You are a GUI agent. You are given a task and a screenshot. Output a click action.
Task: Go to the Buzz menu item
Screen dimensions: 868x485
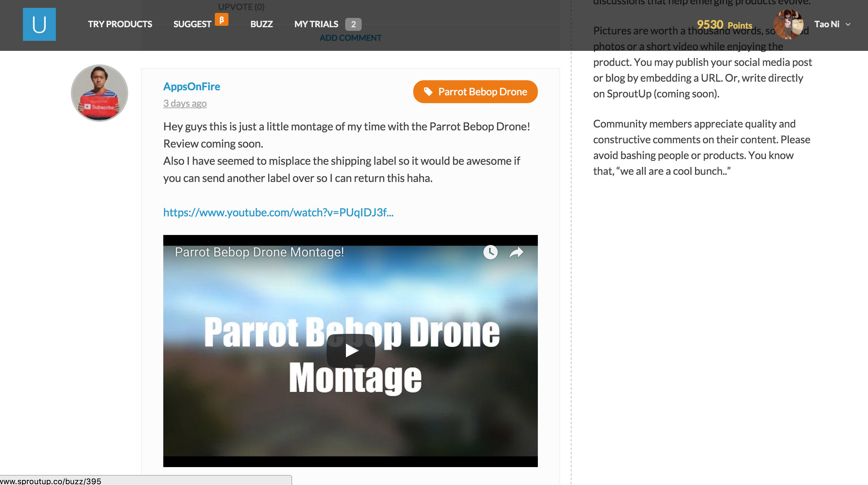[261, 24]
